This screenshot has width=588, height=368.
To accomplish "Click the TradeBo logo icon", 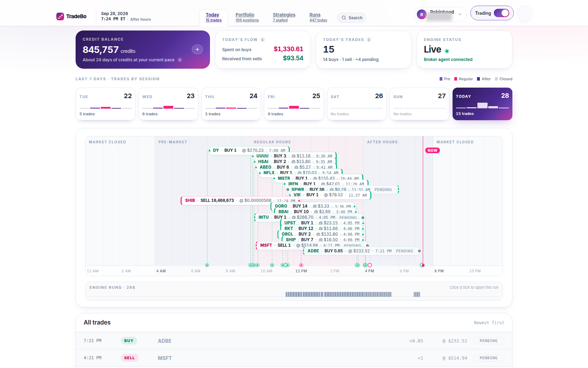I will tap(60, 16).
